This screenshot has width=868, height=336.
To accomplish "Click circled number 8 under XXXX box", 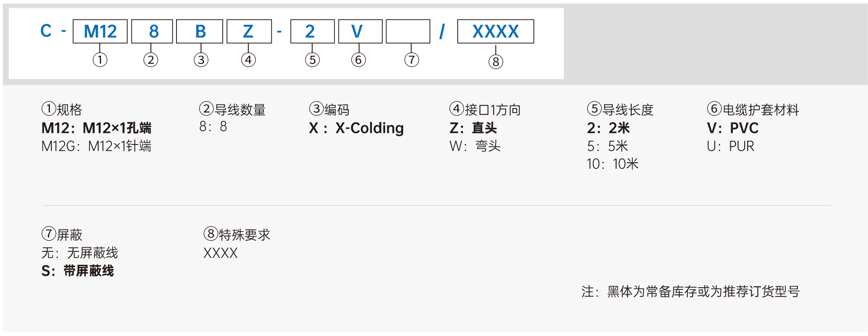I will pos(496,62).
